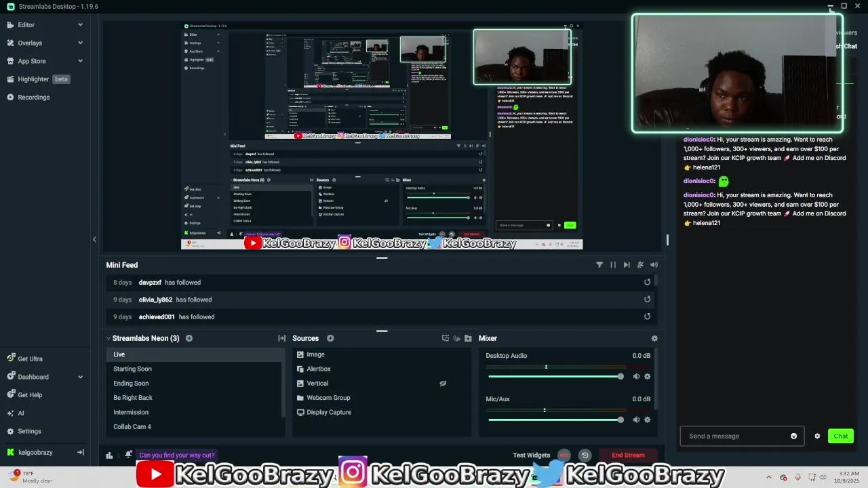Screen dimensions: 868x488
Task: Open Mixer advanced audio settings gear
Action: tap(654, 338)
